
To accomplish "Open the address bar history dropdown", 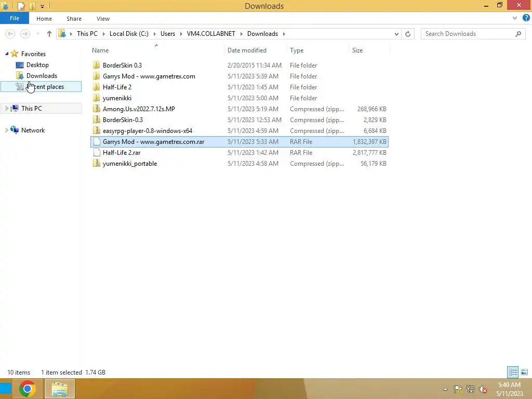I will 396,34.
